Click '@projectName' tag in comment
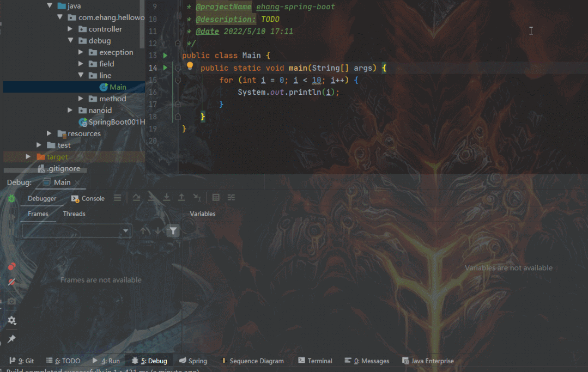Image resolution: width=588 pixels, height=372 pixels. tap(223, 7)
